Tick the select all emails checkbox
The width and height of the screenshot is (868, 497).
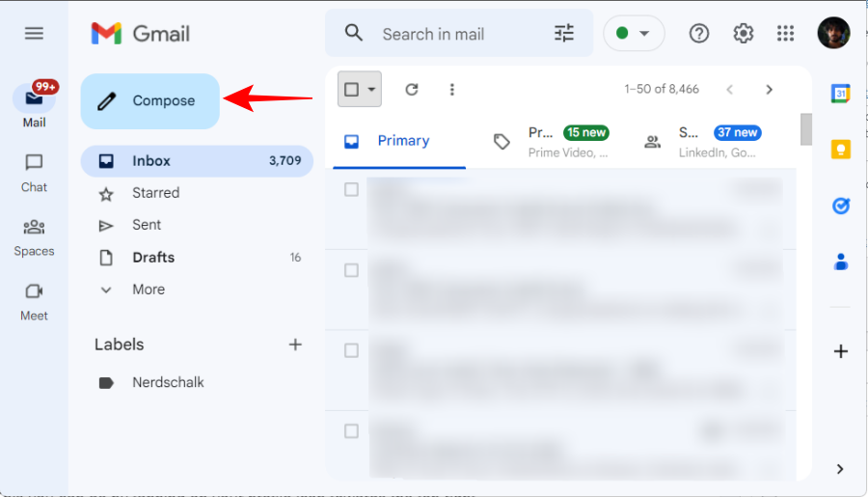coord(351,89)
